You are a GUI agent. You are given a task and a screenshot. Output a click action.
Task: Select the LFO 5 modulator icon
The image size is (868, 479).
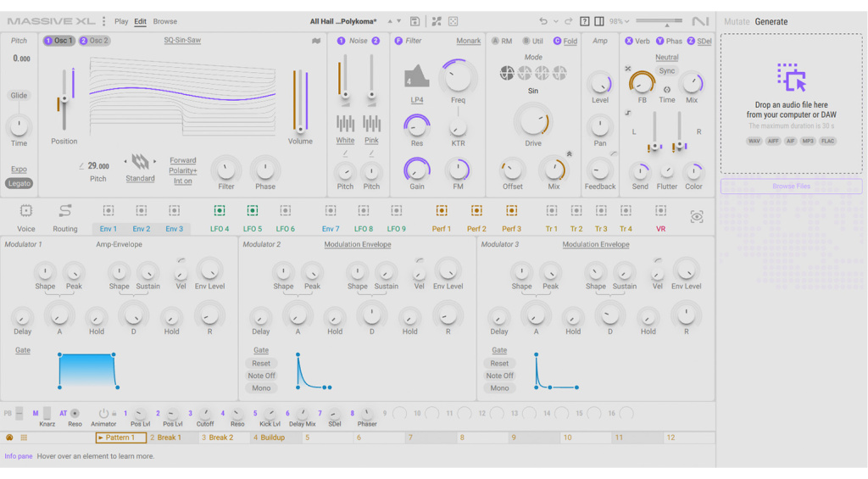tap(253, 210)
